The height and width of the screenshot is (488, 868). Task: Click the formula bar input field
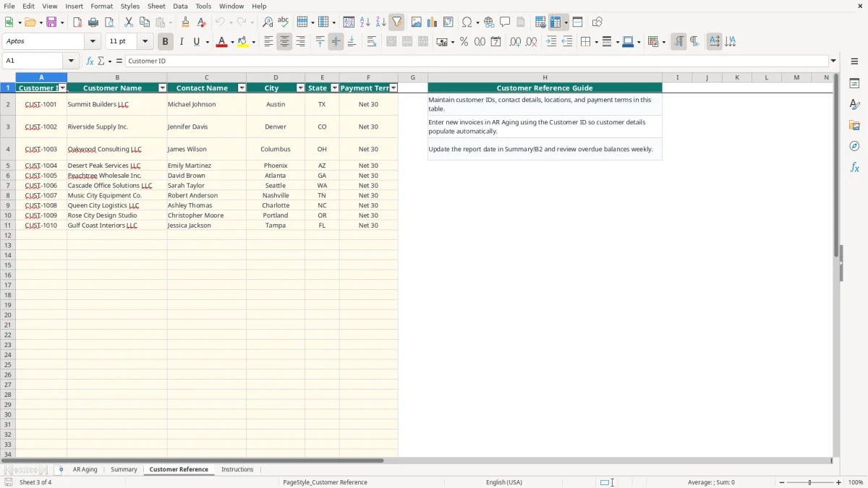[477, 61]
